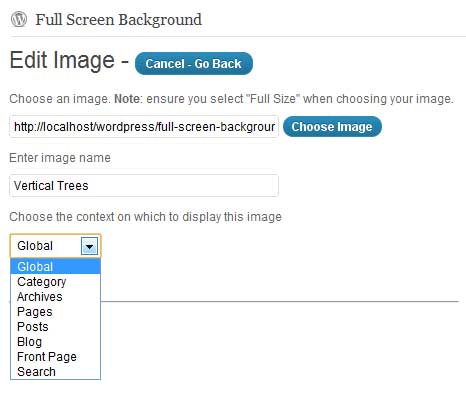Select the highlighted Global option
This screenshot has height=399, width=466.
tap(55, 267)
